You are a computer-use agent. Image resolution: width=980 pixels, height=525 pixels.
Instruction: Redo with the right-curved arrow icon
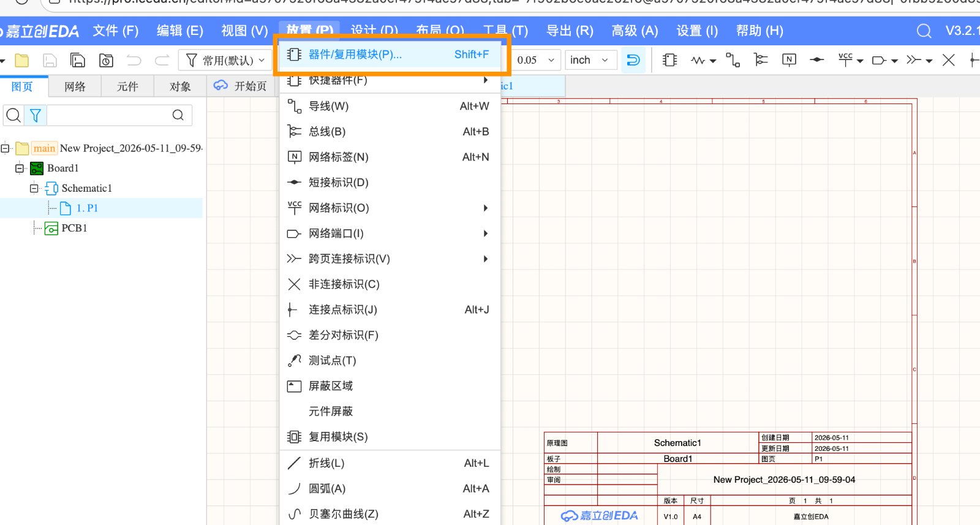point(162,60)
